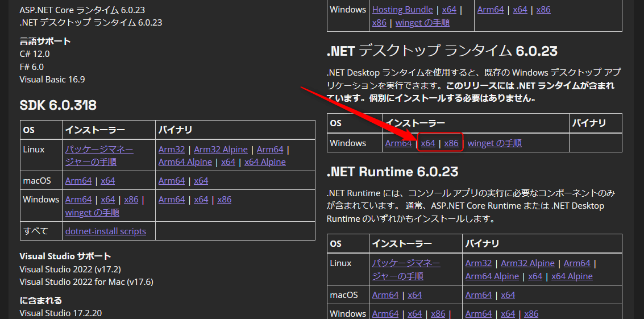Download SDK Windows x86 installer
Viewport: 644px width, 319px height.
tap(131, 200)
